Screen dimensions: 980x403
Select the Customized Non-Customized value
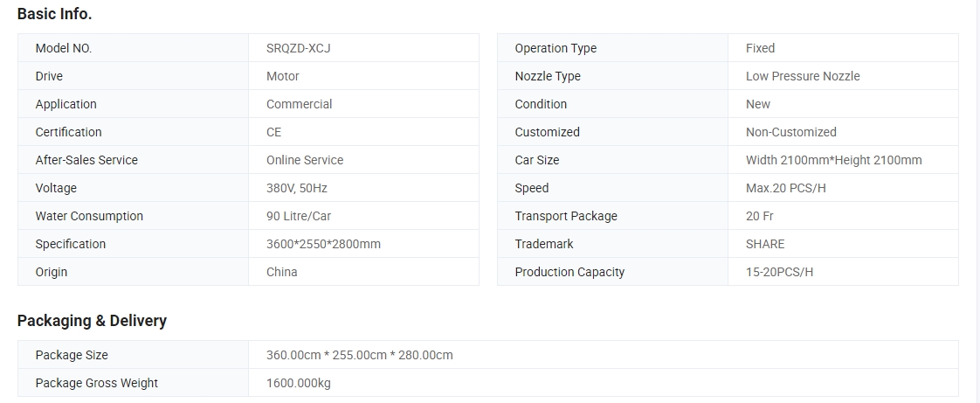[790, 132]
